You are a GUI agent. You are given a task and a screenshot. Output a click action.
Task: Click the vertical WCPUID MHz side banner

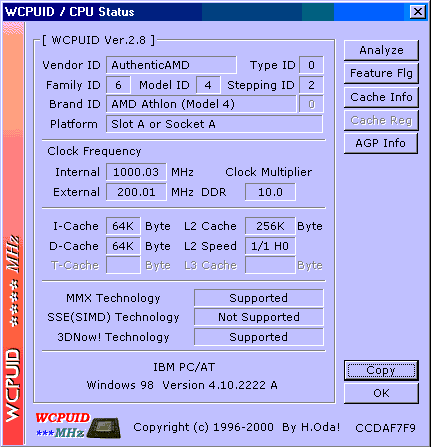click(13, 233)
